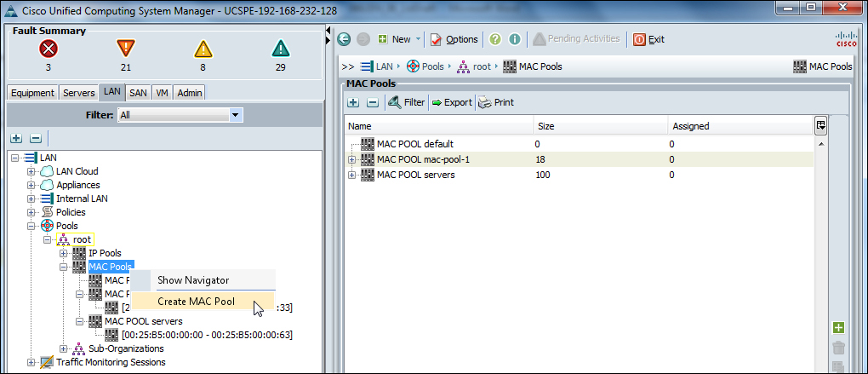Click the info icon in toolbar

[515, 39]
